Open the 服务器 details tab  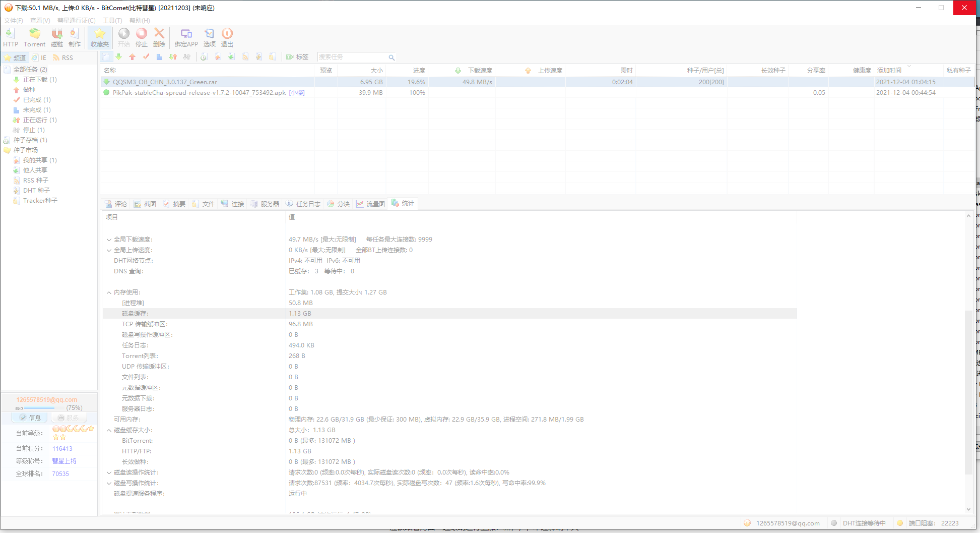(265, 204)
